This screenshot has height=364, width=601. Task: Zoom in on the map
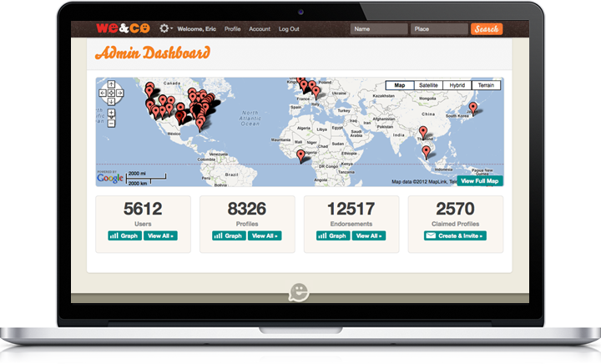click(x=112, y=112)
